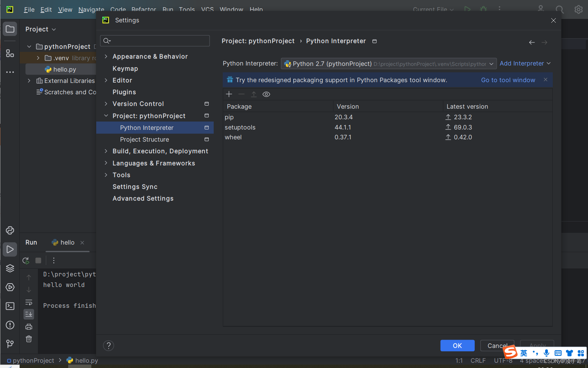Screen dimensions: 588x368
Task: Expand the Tools settings section
Action: [x=106, y=175]
